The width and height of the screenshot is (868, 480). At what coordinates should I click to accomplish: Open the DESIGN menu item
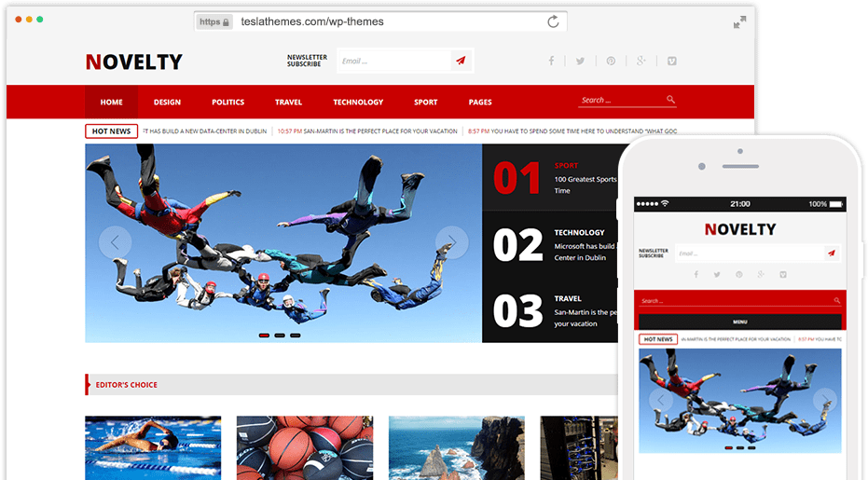tap(167, 102)
